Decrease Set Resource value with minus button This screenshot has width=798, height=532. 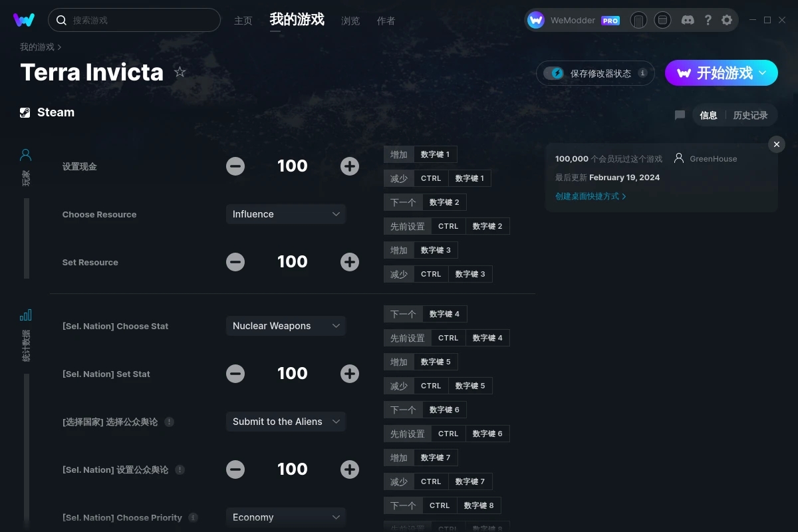click(x=235, y=262)
